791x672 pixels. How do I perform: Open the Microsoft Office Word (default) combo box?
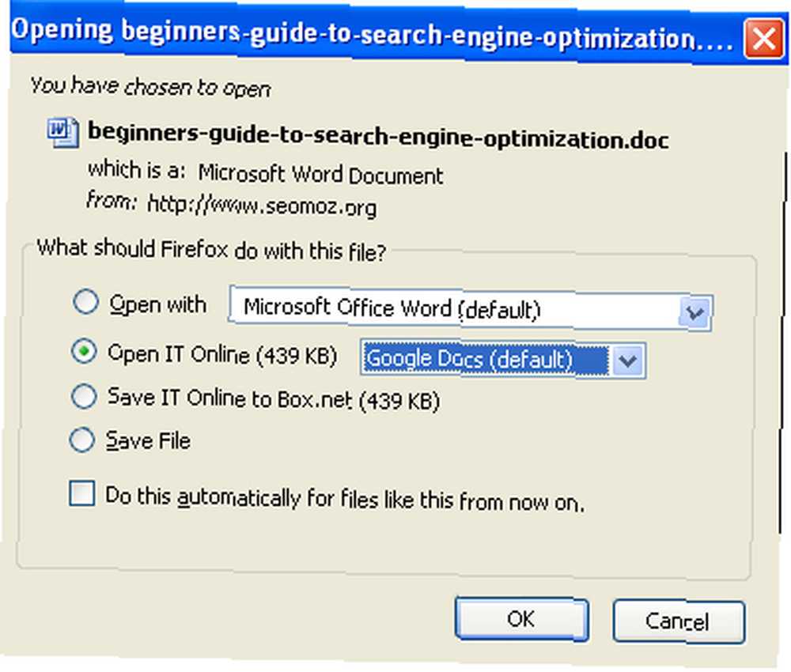pyautogui.click(x=470, y=309)
